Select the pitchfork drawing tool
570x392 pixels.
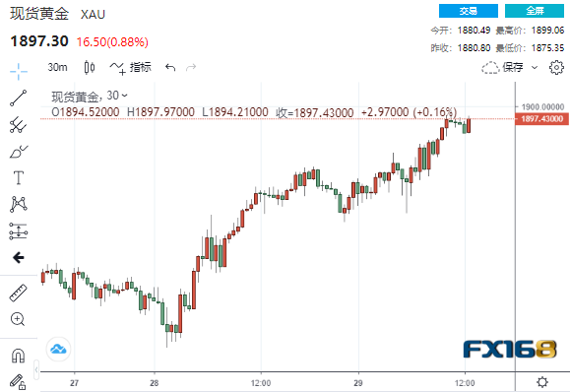(x=18, y=125)
